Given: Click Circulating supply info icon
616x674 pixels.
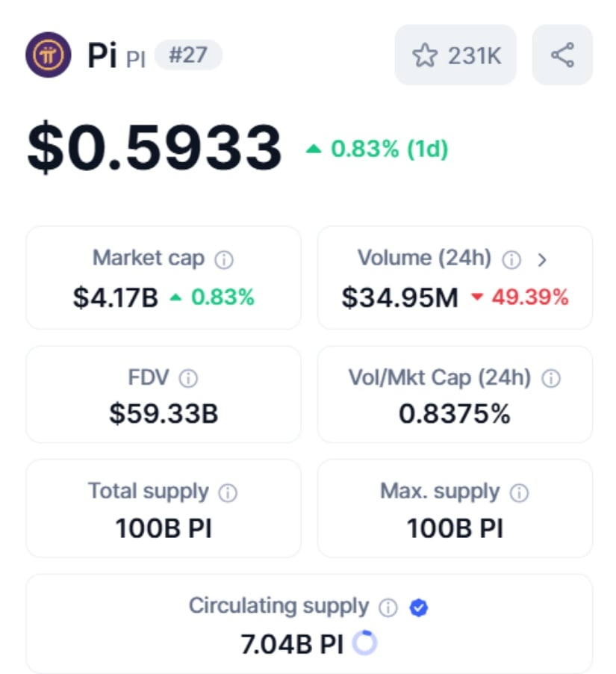Looking at the screenshot, I should click(388, 607).
